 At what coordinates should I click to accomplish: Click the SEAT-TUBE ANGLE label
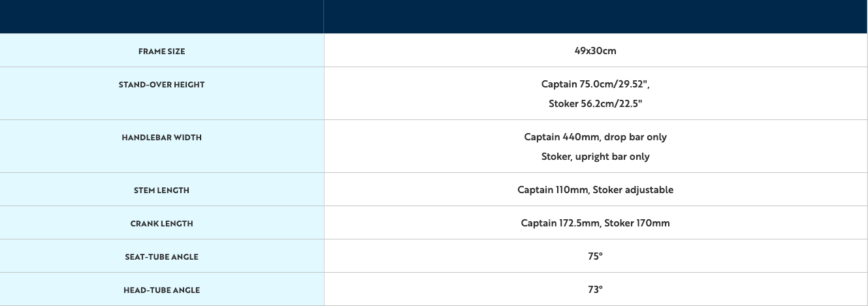(x=161, y=257)
